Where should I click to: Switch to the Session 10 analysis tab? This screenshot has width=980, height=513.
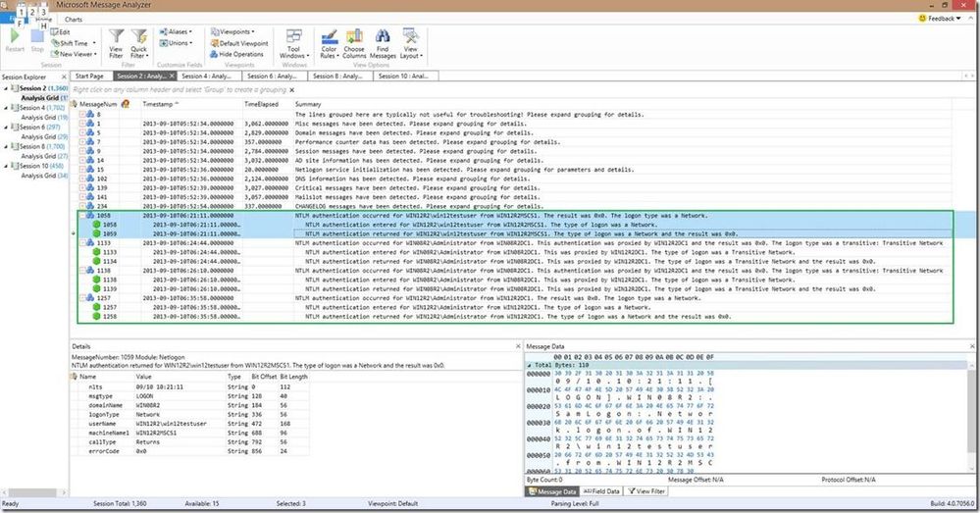404,77
